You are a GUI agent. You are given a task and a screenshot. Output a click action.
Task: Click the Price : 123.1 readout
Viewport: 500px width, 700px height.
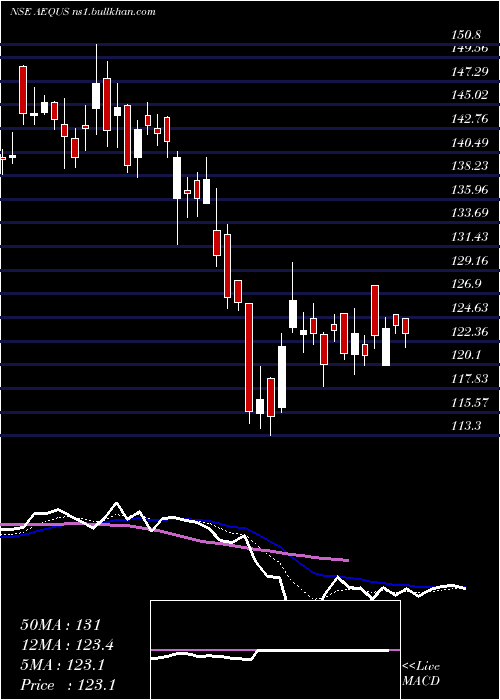68,685
